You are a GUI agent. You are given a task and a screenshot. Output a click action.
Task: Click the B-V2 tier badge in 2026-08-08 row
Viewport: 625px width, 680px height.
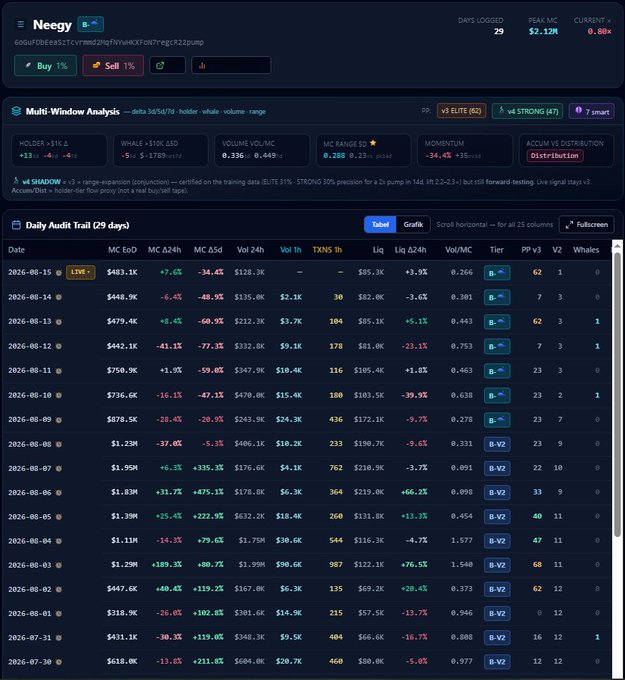497,444
